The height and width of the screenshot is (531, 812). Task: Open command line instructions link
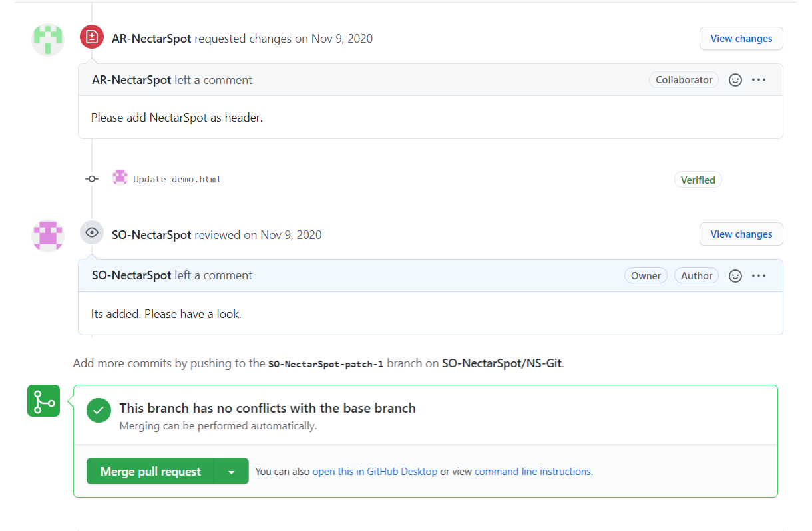tap(532, 472)
